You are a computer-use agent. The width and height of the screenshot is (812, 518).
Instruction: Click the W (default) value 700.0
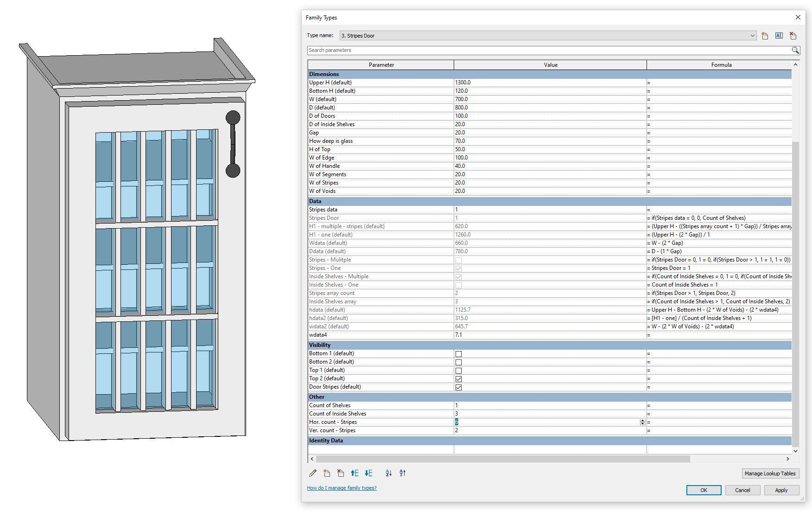point(461,99)
